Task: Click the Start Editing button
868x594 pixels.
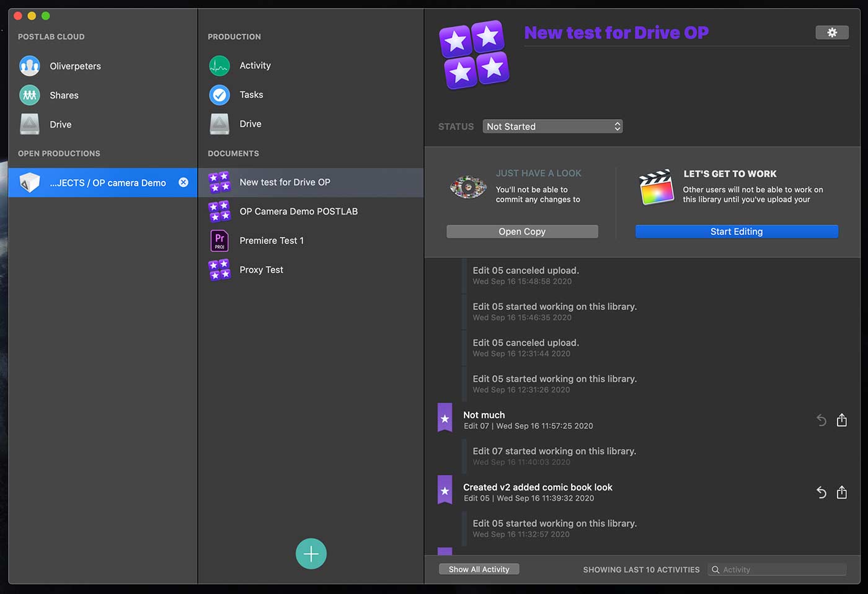Action: coord(737,231)
